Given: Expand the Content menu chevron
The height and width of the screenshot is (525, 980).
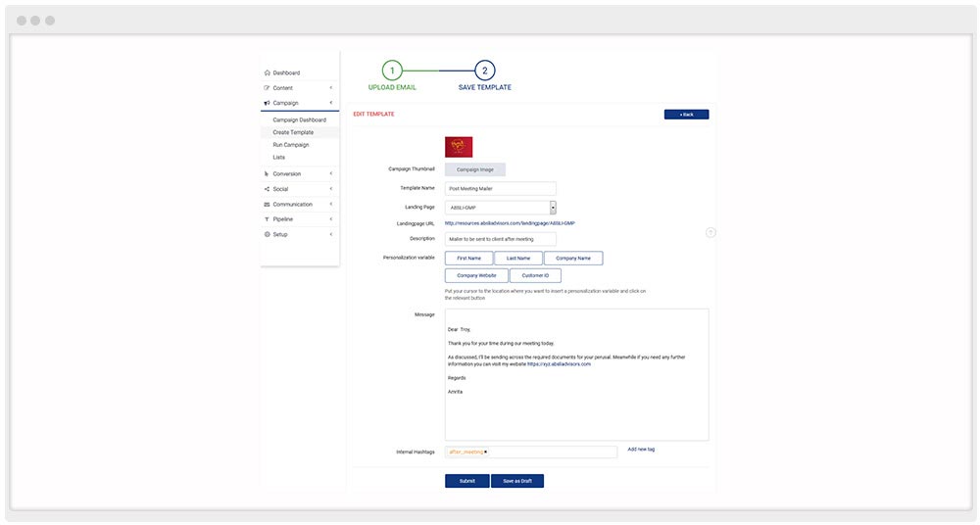Looking at the screenshot, I should (330, 88).
